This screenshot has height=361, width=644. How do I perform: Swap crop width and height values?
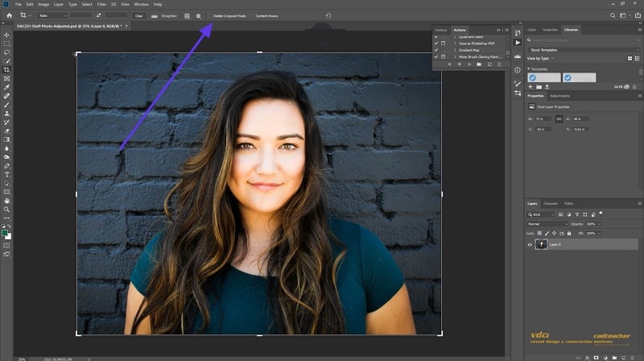pyautogui.click(x=98, y=15)
